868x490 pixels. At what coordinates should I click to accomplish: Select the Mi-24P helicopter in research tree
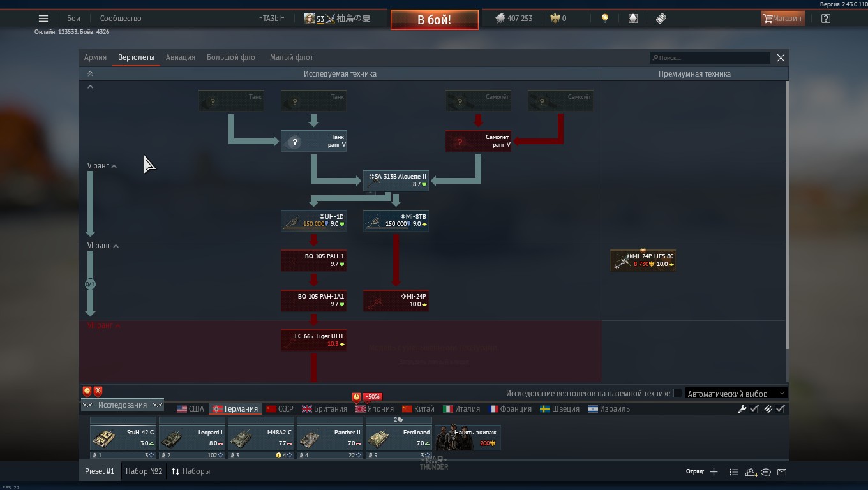click(x=396, y=301)
